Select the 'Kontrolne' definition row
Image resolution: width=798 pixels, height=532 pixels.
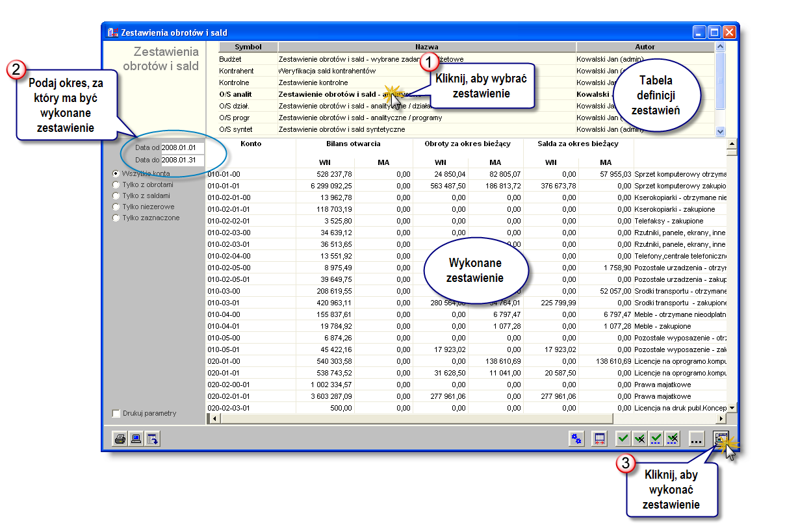click(x=466, y=82)
